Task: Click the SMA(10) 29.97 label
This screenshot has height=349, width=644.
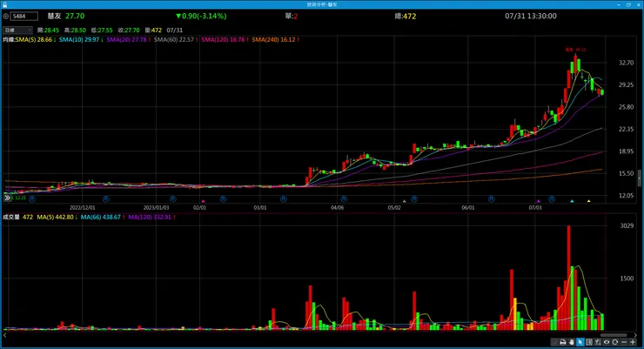Action: 81,40
